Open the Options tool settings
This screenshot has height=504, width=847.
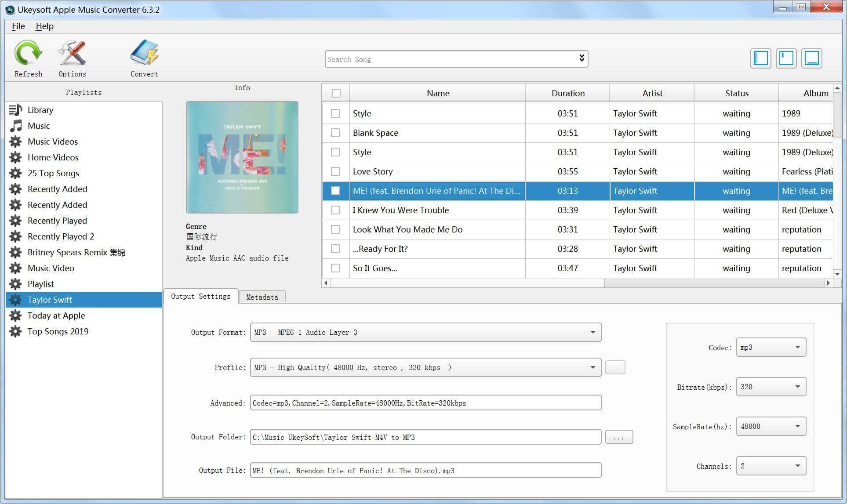tap(72, 57)
